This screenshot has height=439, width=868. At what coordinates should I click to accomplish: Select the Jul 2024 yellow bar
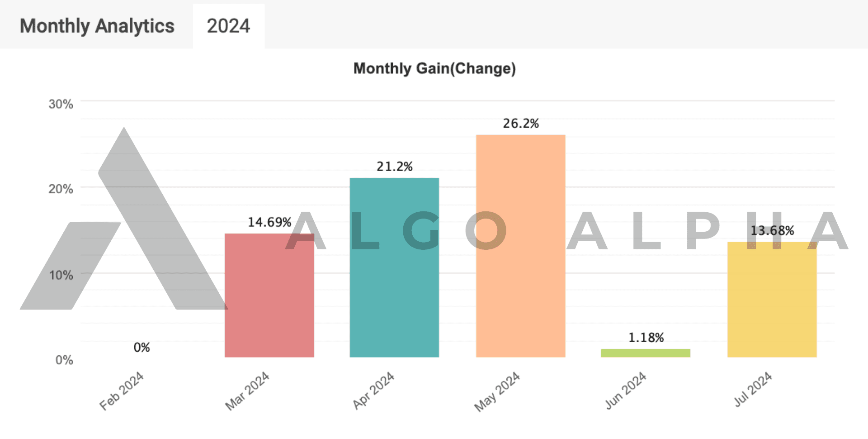coord(771,299)
